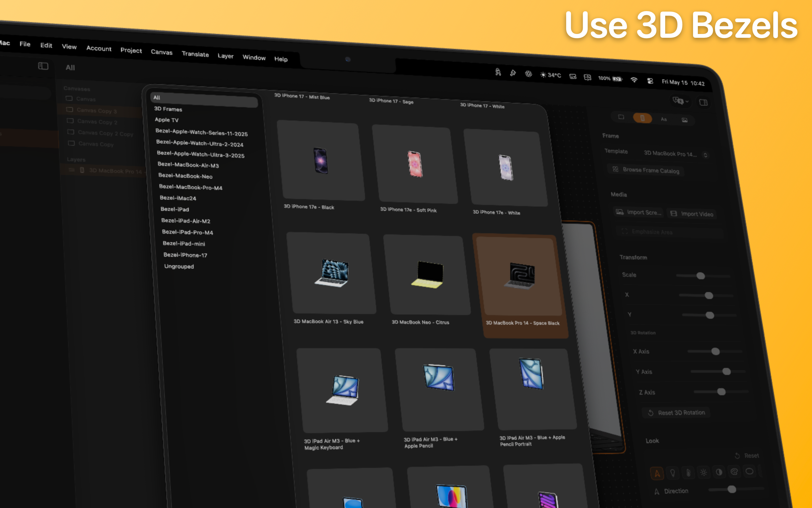Open the Project menu
The width and height of the screenshot is (812, 508).
pyautogui.click(x=131, y=50)
